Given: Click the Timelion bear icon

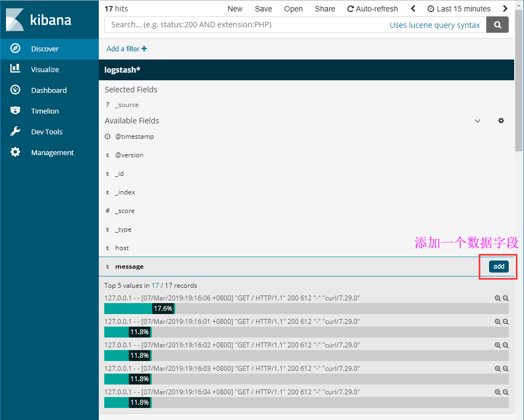Looking at the screenshot, I should pos(15,111).
